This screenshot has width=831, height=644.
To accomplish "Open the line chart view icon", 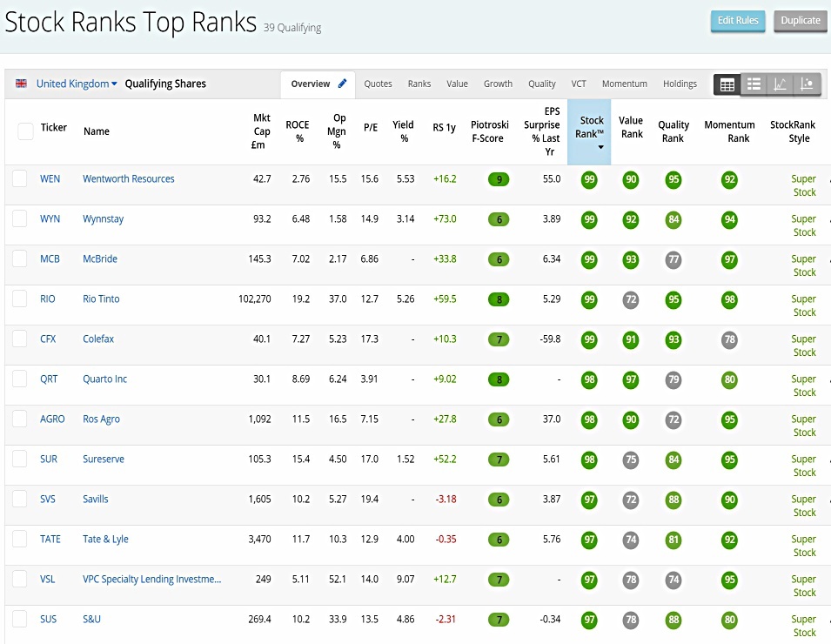I will 781,84.
